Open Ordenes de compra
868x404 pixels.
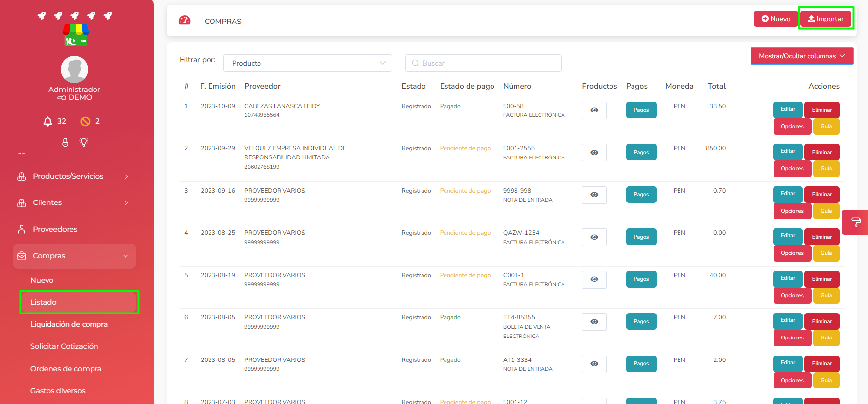[66, 369]
